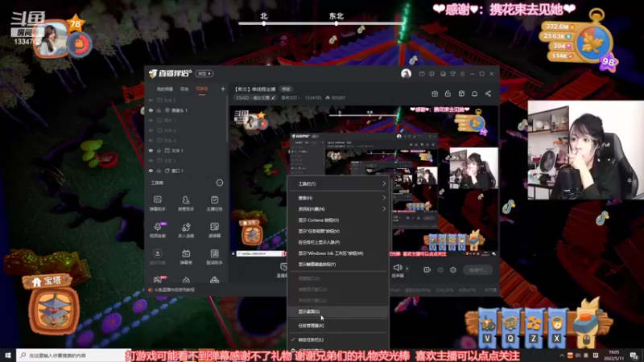Open the hamburger menu in title bar
The image size is (644, 362).
(462, 74)
